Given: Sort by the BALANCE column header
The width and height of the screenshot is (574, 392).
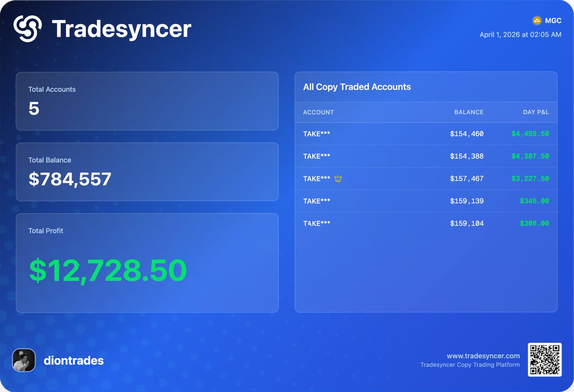Looking at the screenshot, I should click(469, 112).
